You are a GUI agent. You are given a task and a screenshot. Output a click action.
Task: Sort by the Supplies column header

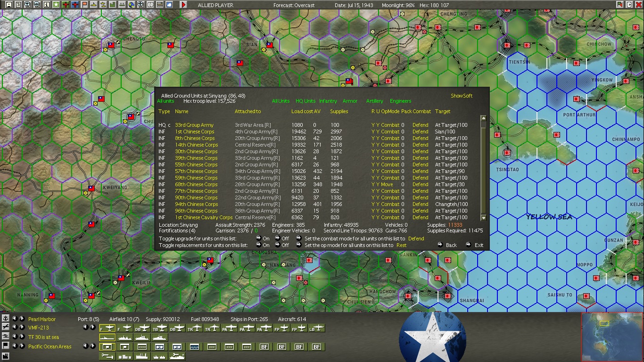339,112
